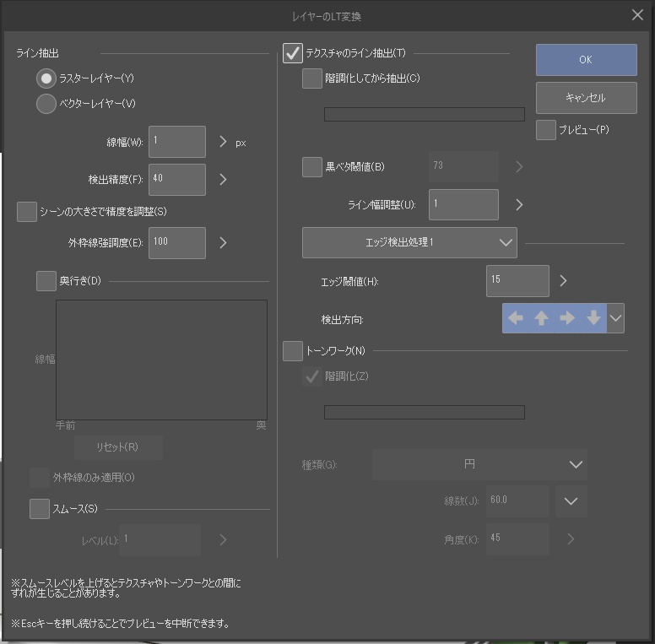Open slider arrow next to 線幅(W) field

(x=223, y=142)
